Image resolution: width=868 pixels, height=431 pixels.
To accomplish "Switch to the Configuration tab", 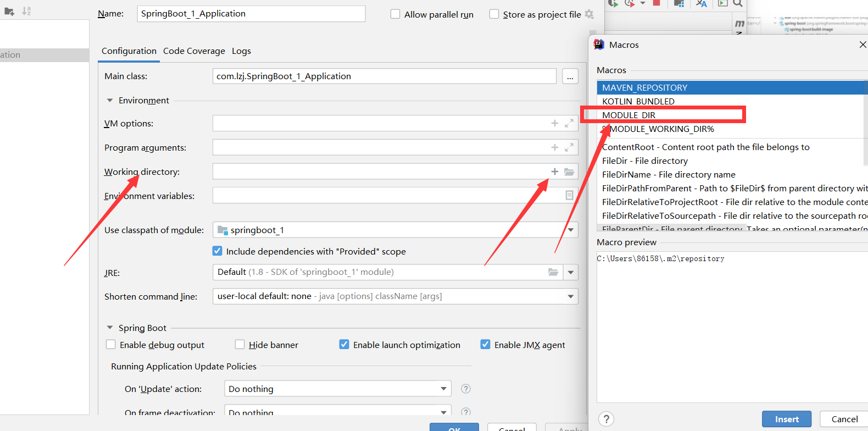I will [x=129, y=51].
